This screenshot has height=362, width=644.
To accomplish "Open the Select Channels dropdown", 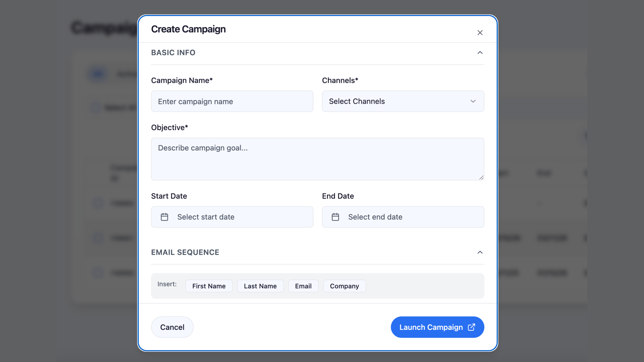I will [402, 101].
